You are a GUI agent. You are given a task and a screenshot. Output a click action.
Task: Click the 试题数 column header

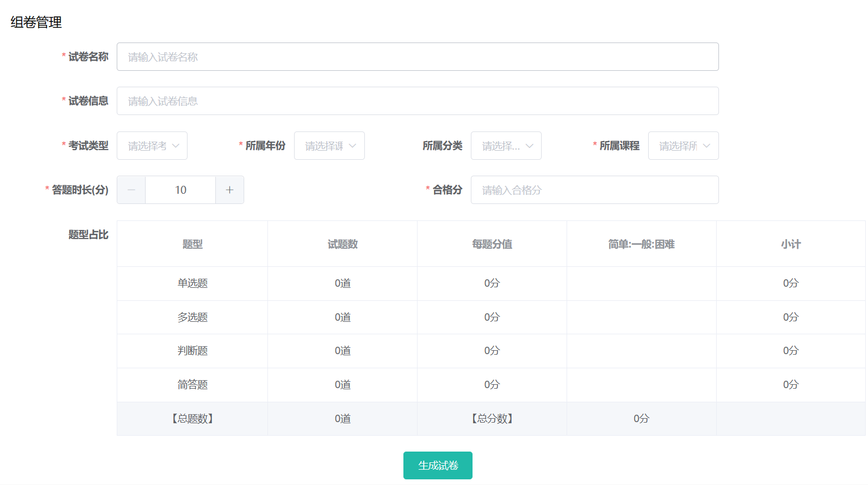[343, 244]
